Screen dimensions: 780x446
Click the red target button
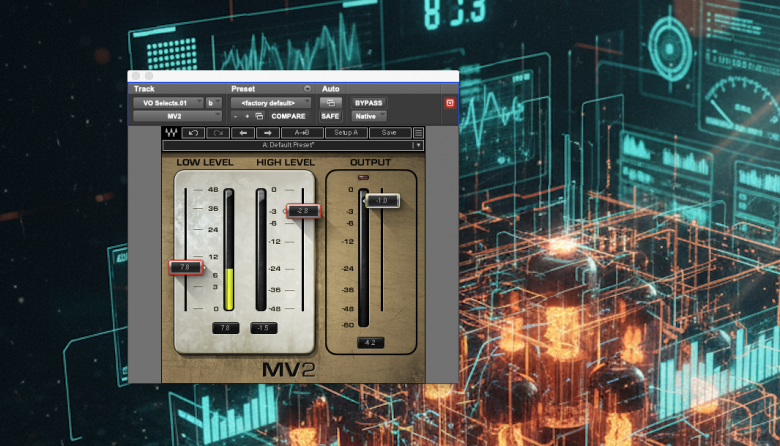(x=450, y=103)
